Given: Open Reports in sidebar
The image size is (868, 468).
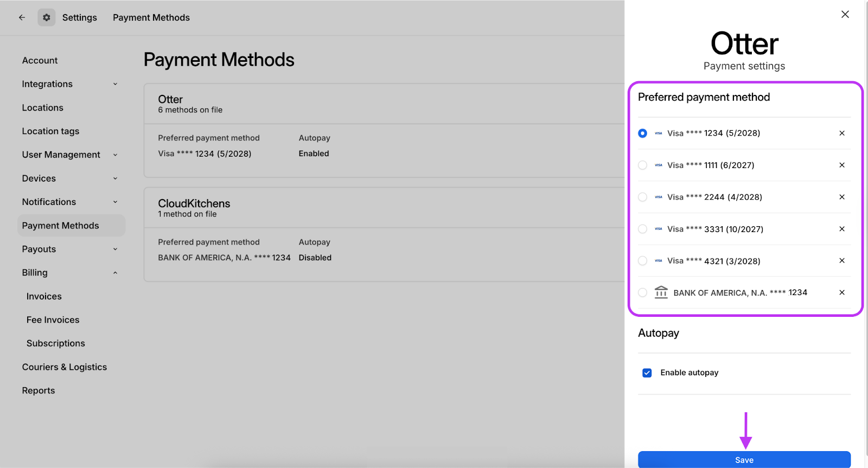Looking at the screenshot, I should pyautogui.click(x=39, y=390).
